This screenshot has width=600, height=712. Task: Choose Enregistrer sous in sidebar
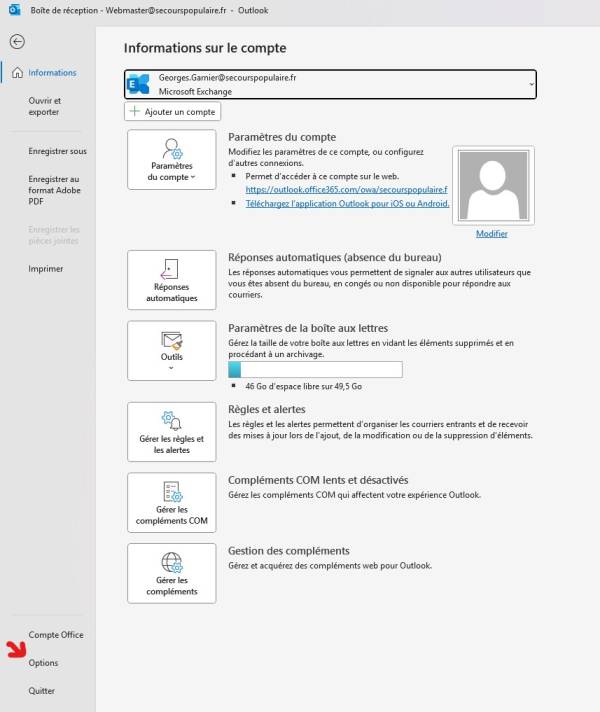pos(57,151)
